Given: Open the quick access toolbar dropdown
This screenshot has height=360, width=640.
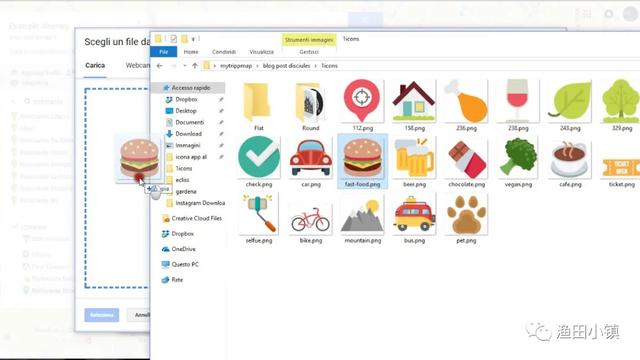Looking at the screenshot, I should pos(193,39).
